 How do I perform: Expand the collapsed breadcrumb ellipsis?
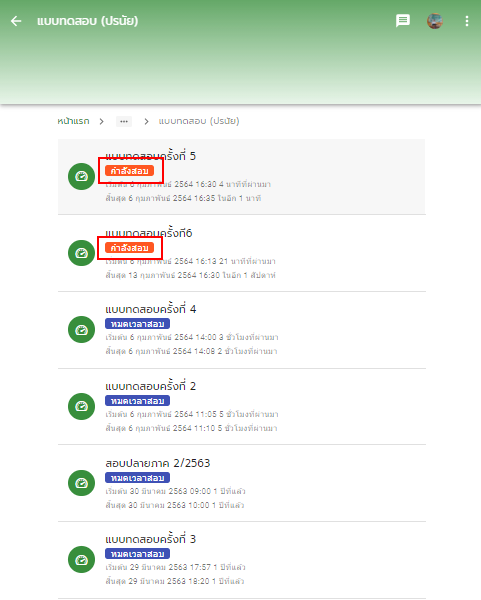coord(124,121)
